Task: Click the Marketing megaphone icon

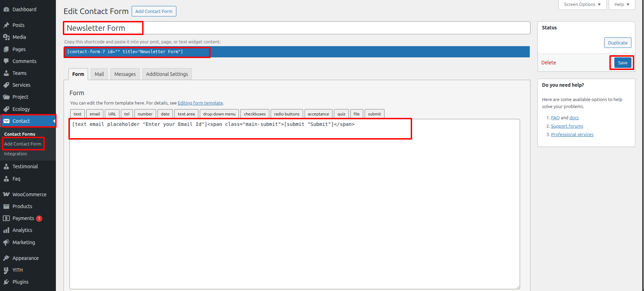Action: 6,242
